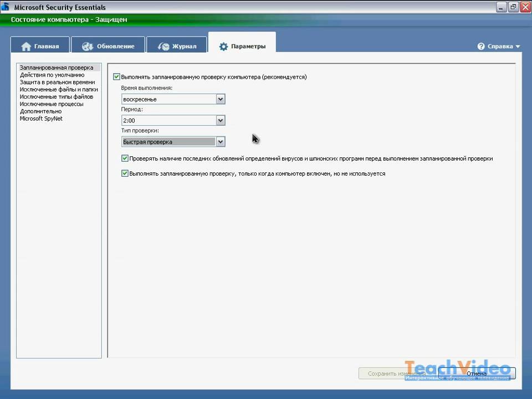Toggle check for latest definitions before scan
The image size is (532, 399).
pos(125,158)
